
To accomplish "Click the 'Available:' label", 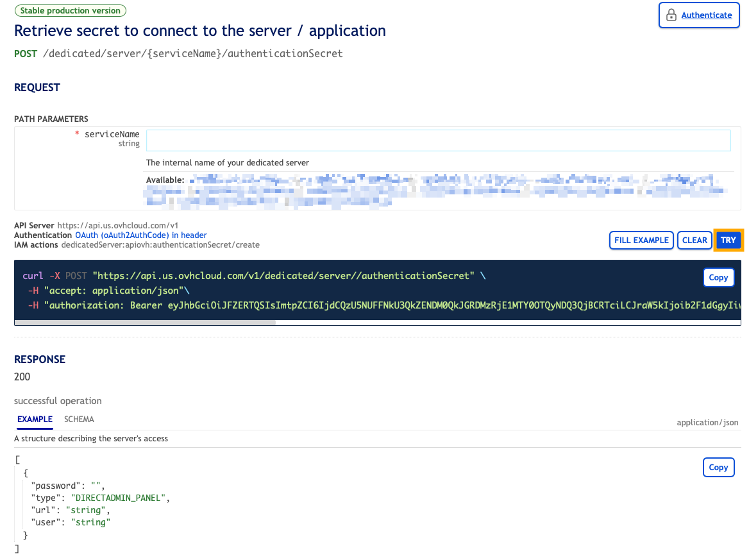I will pyautogui.click(x=165, y=180).
